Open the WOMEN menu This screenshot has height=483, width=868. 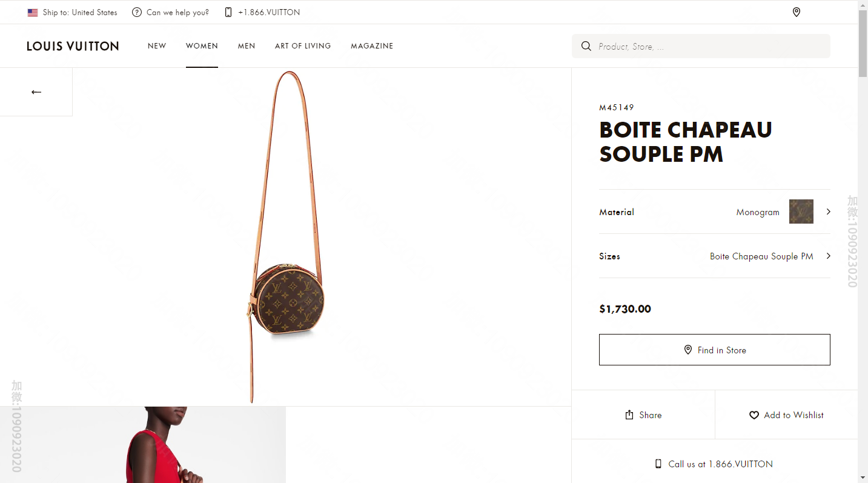tap(202, 46)
